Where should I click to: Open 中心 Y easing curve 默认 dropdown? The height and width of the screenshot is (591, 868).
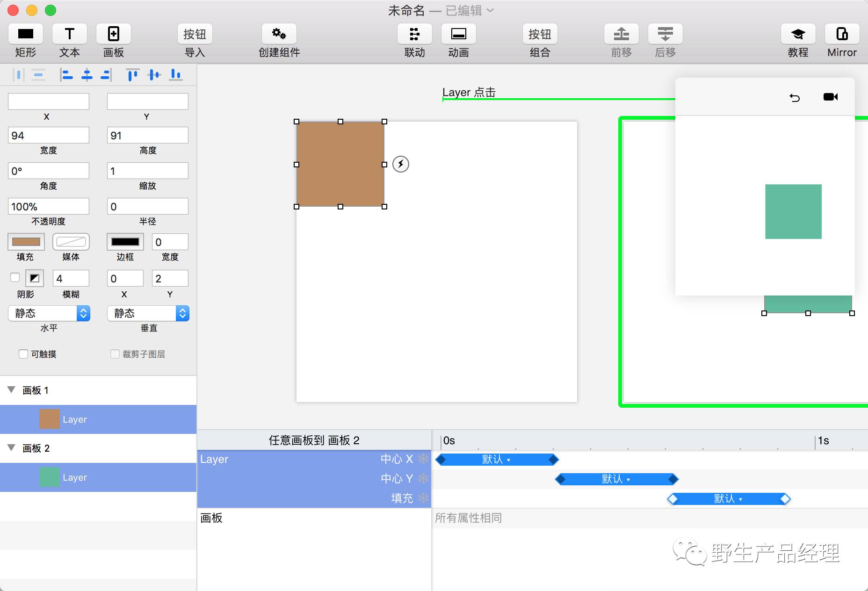point(616,479)
